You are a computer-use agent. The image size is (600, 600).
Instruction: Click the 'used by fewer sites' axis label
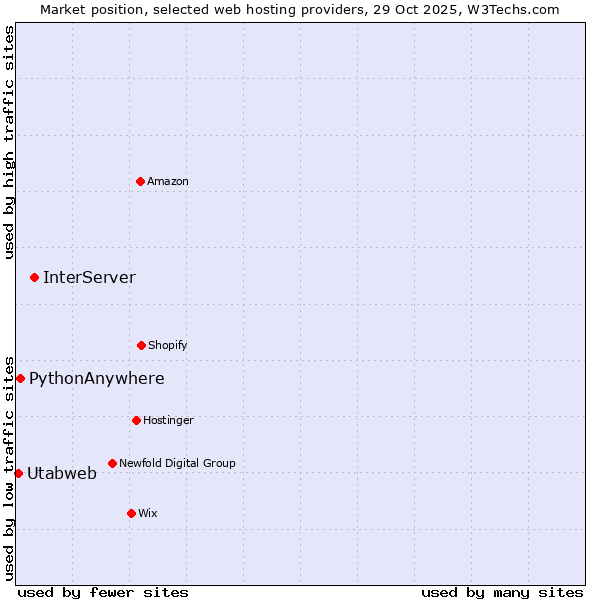[x=103, y=592]
